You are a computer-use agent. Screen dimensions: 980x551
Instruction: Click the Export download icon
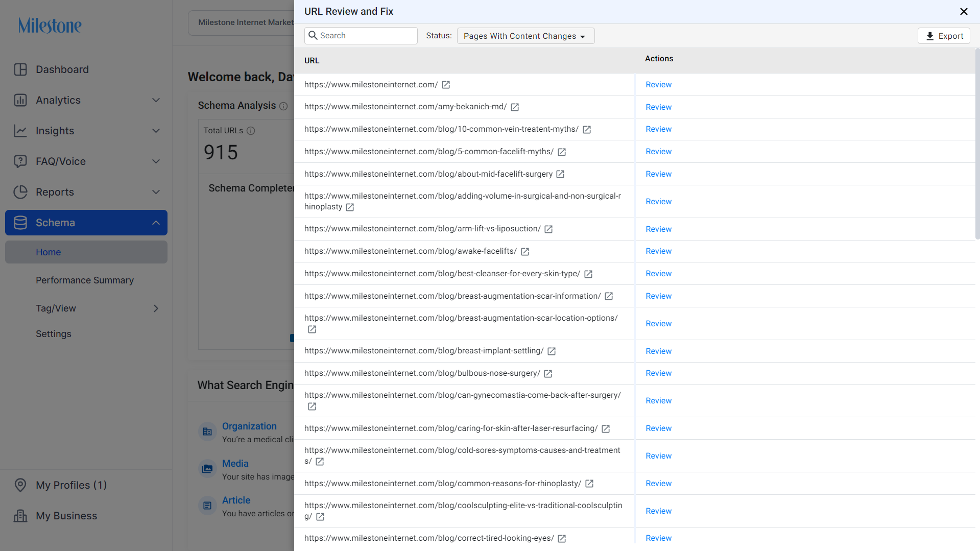pos(930,36)
